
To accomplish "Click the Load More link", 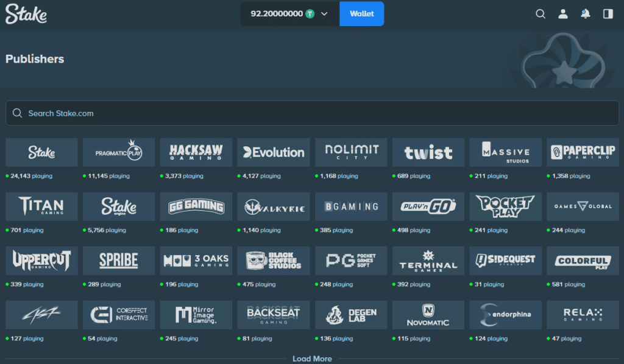I will [x=312, y=359].
